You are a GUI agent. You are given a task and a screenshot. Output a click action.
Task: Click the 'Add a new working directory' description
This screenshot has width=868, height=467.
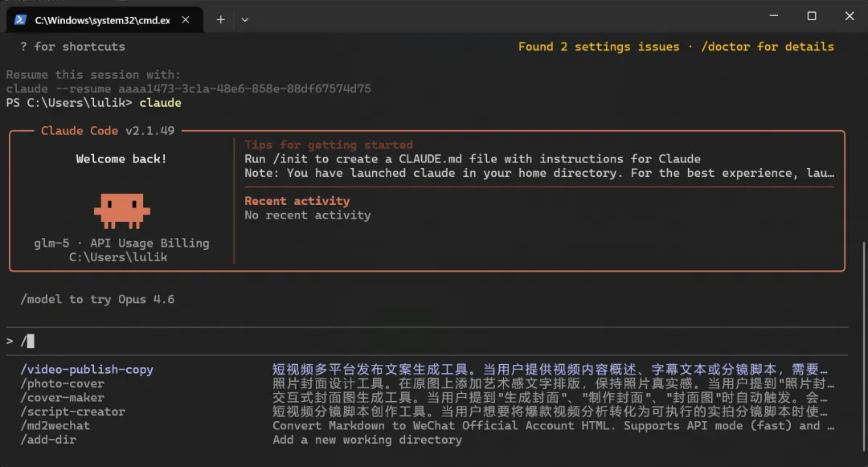[x=367, y=440]
